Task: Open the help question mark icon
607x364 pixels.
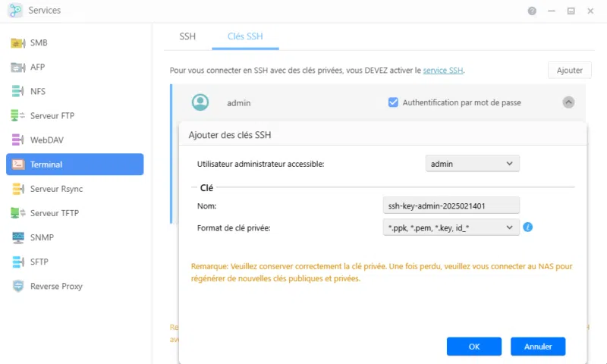Action: [532, 11]
